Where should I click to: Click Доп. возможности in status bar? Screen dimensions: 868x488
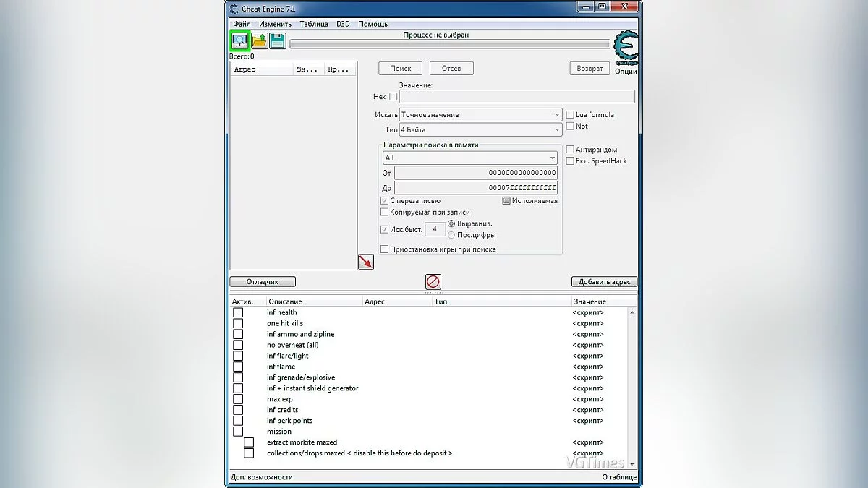262,477
